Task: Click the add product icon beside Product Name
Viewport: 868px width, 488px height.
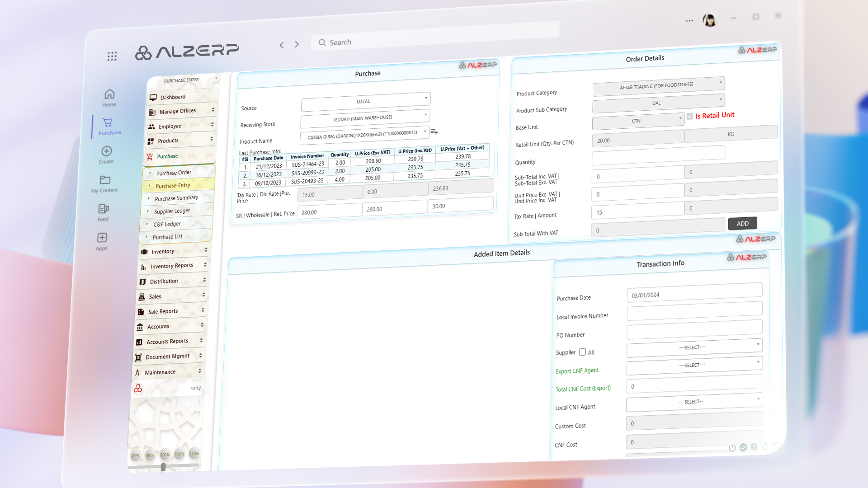Action: click(x=434, y=132)
